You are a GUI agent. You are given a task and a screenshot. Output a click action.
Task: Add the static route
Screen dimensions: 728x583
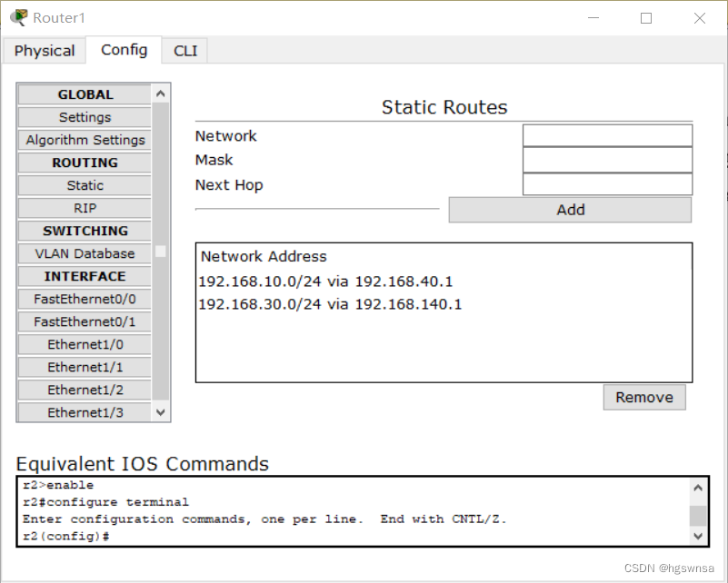(x=570, y=210)
